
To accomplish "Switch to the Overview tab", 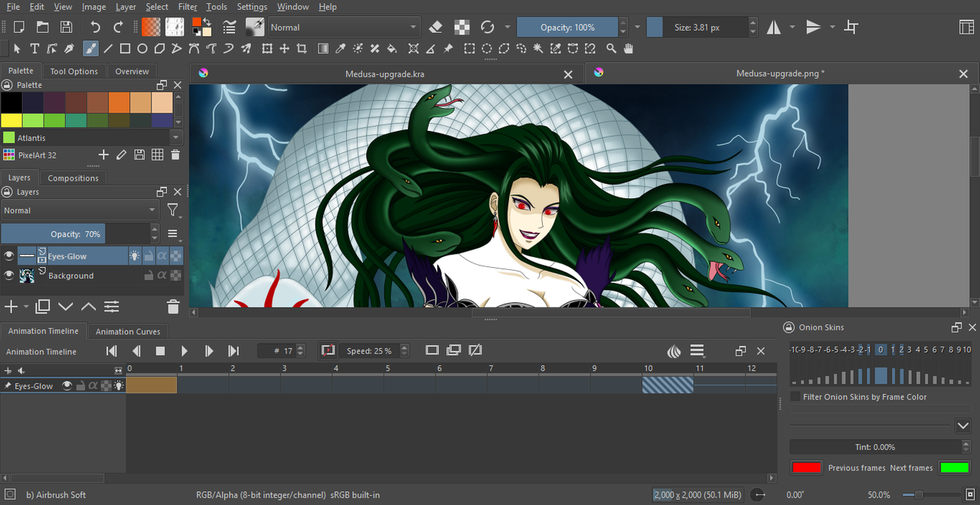I will pyautogui.click(x=132, y=71).
